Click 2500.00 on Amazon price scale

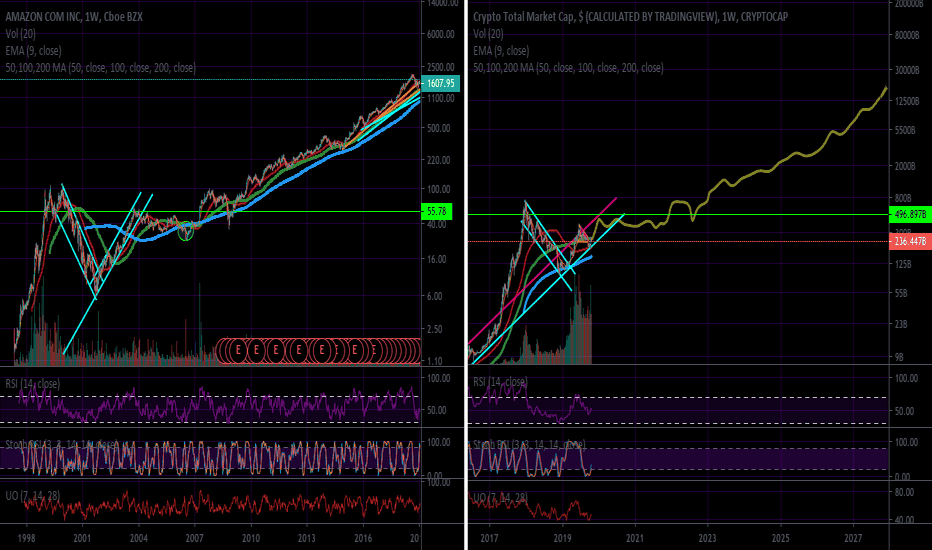pos(440,67)
